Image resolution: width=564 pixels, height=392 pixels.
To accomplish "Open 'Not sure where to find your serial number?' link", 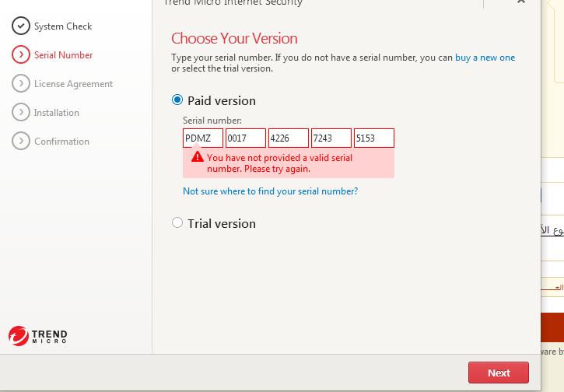I will (x=271, y=191).
